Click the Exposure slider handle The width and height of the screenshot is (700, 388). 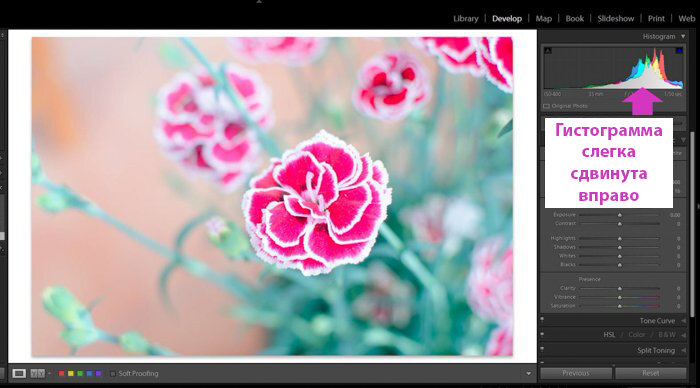coord(620,215)
